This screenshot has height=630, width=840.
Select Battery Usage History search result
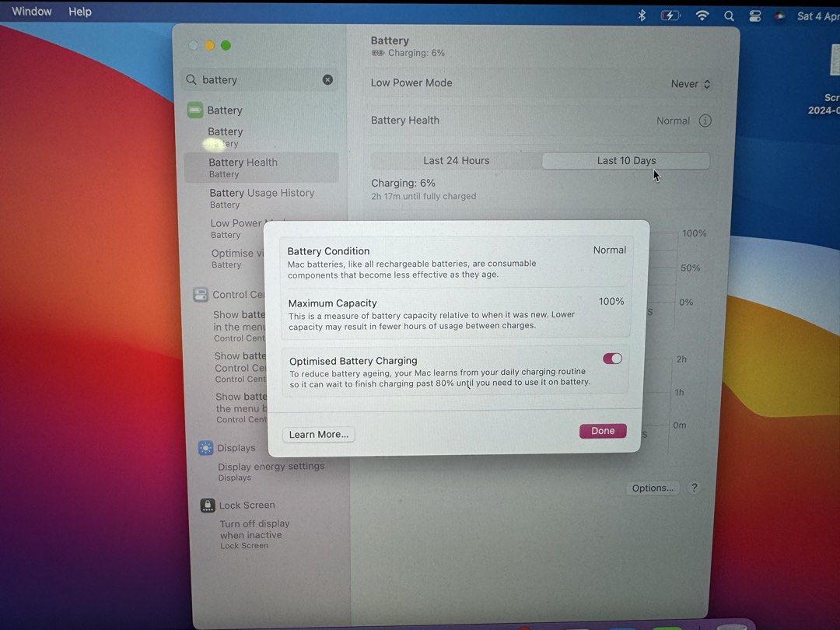pyautogui.click(x=262, y=198)
